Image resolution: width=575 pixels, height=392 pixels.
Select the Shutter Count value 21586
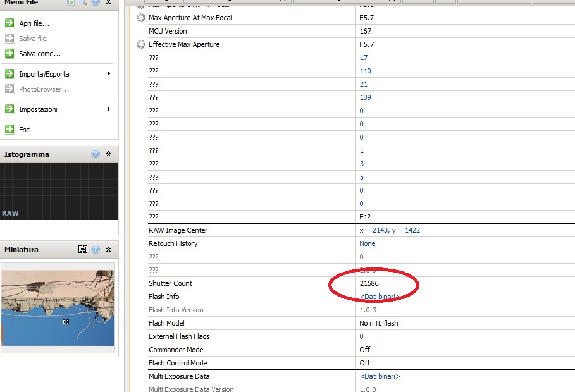[369, 283]
